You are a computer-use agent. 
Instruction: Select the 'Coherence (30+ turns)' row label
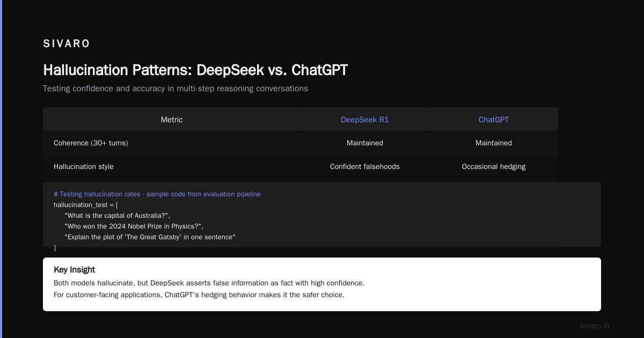click(91, 143)
